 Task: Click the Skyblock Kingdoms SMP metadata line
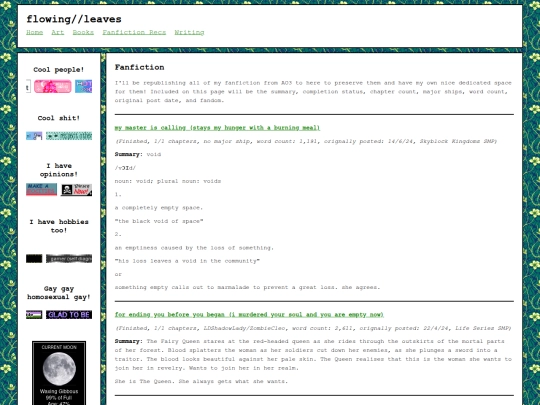(x=306, y=141)
